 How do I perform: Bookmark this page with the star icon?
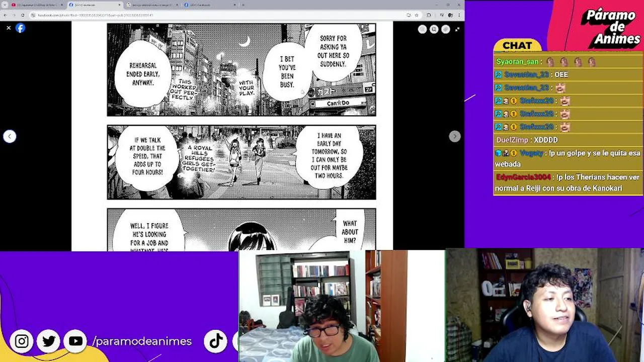(416, 15)
